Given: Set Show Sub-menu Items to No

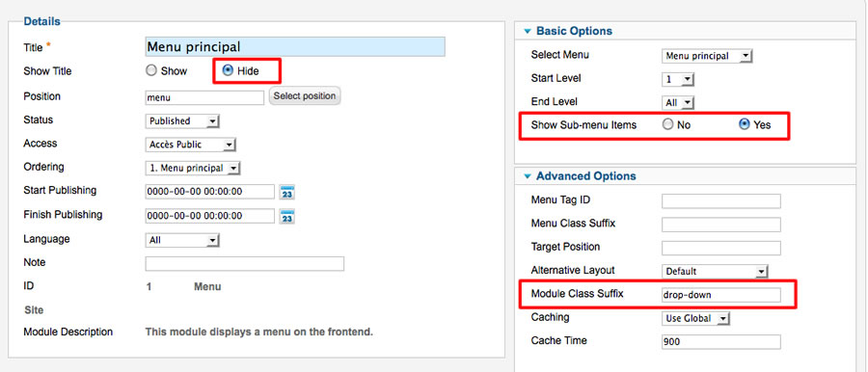Looking at the screenshot, I should (668, 124).
